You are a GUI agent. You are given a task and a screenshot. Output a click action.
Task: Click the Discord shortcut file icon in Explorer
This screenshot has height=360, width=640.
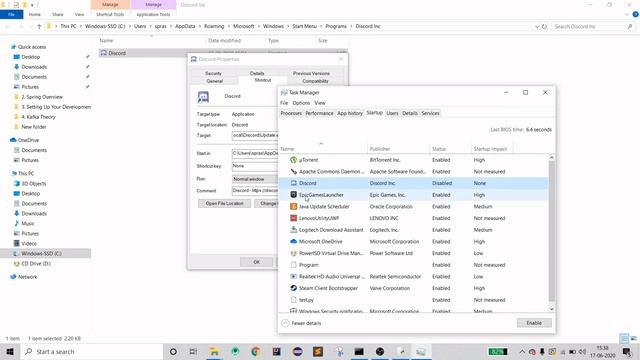click(x=103, y=53)
